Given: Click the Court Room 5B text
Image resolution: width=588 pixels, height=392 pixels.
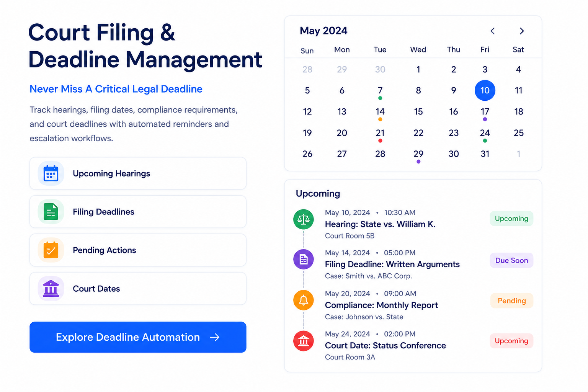Looking at the screenshot, I should coord(350,236).
